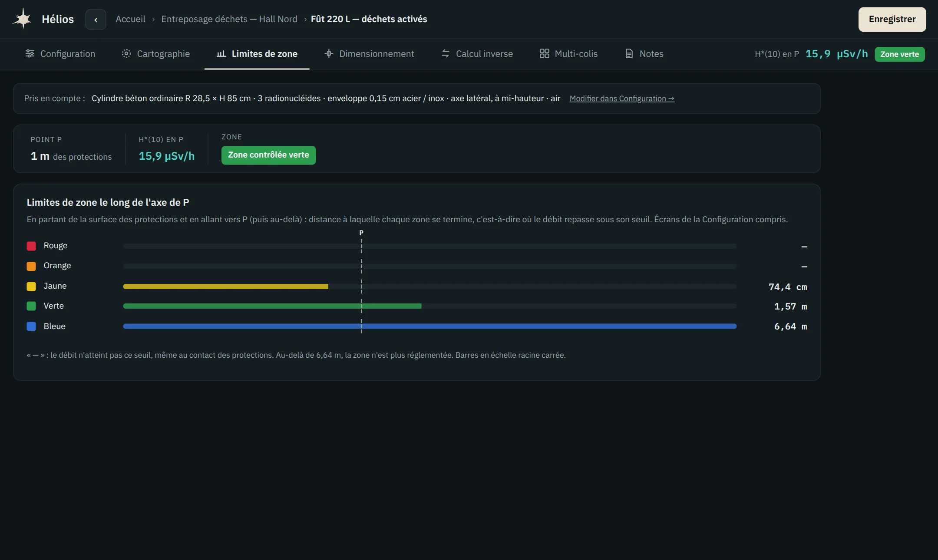Click the Enregistrer button

[x=892, y=20]
